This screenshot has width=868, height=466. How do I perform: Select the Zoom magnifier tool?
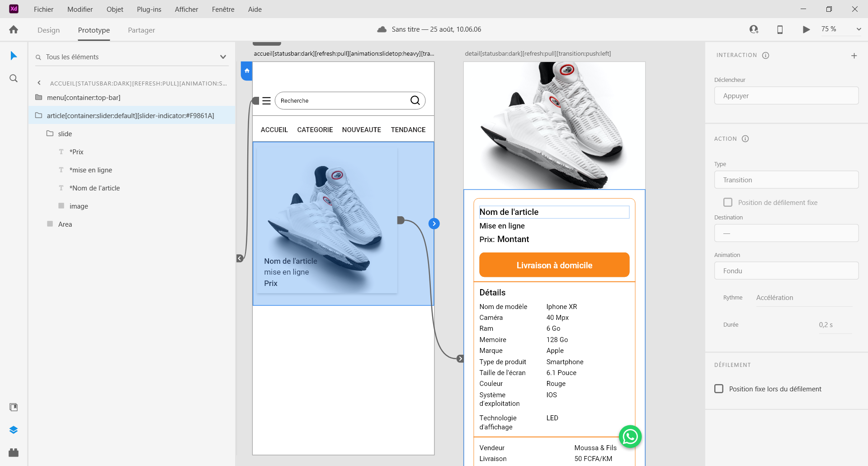click(x=14, y=78)
